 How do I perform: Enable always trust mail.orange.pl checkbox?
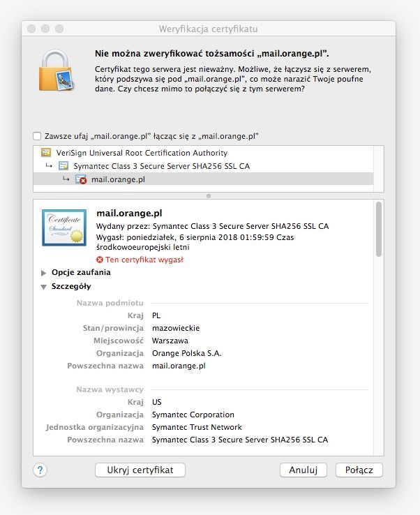click(x=37, y=136)
